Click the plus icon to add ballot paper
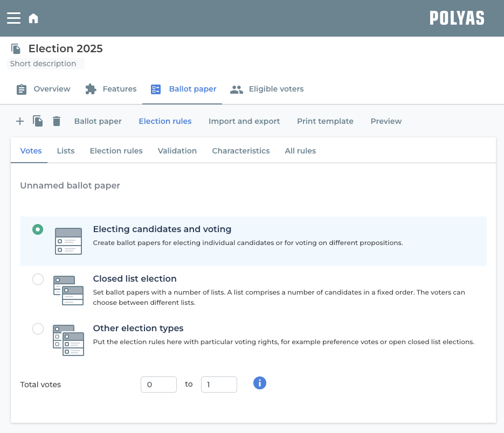This screenshot has width=504, height=433. click(x=20, y=121)
